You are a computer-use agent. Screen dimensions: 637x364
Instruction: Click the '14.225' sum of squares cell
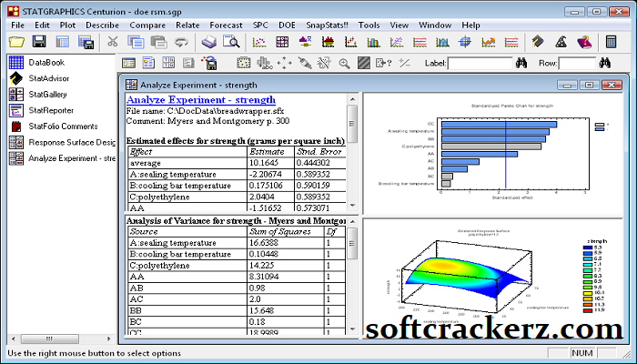tap(287, 266)
